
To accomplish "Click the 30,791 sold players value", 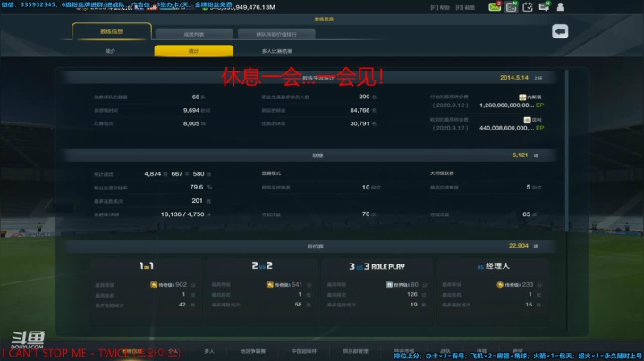I will pyautogui.click(x=360, y=123).
